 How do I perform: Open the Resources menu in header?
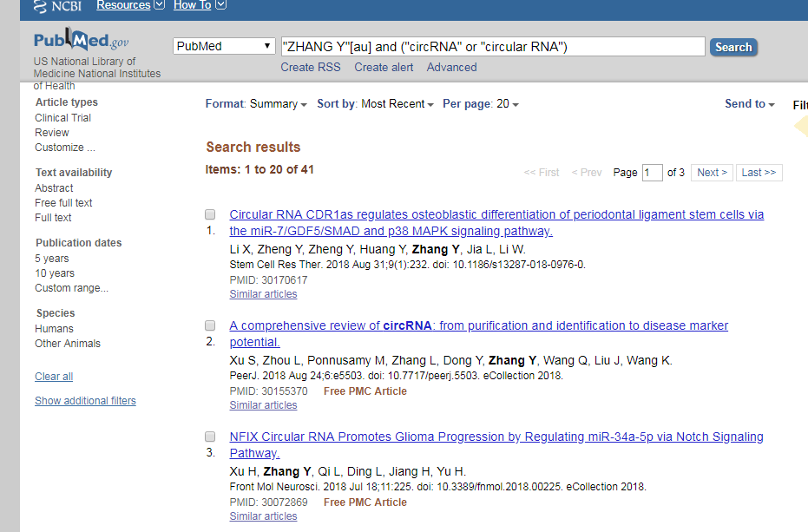(x=130, y=5)
